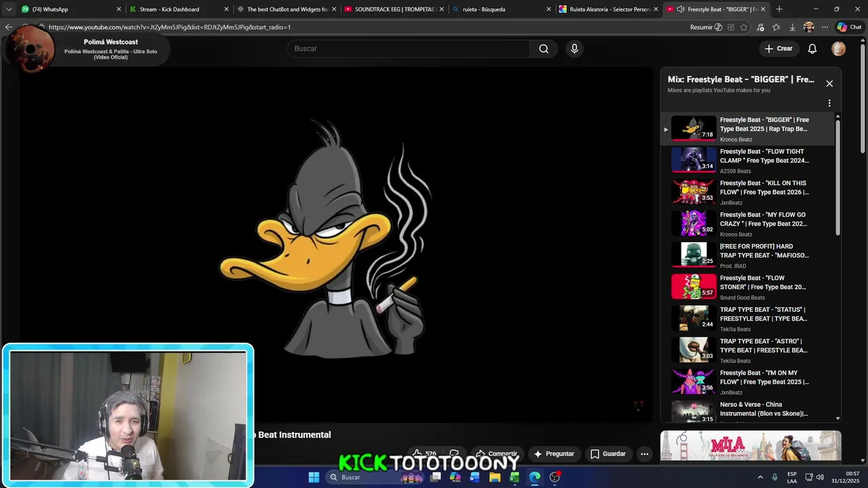Click the page URL in the address bar
The image size is (868, 488).
click(x=170, y=27)
